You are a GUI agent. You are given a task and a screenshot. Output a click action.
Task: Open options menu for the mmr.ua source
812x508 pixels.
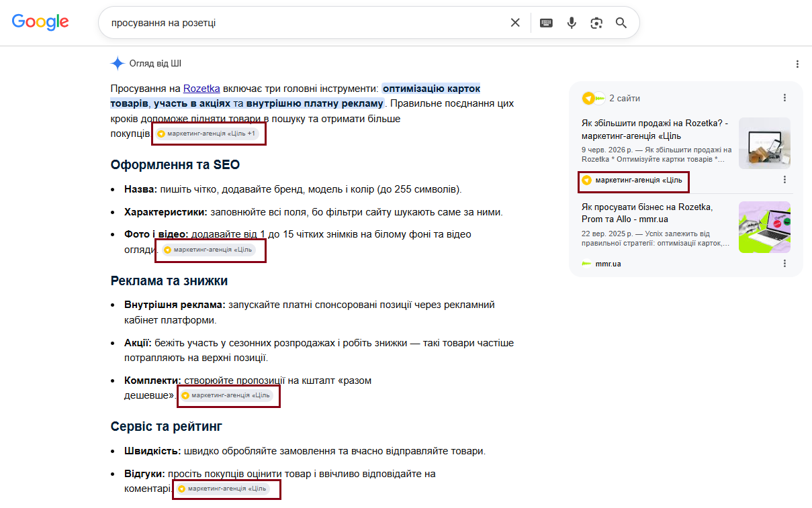[784, 264]
